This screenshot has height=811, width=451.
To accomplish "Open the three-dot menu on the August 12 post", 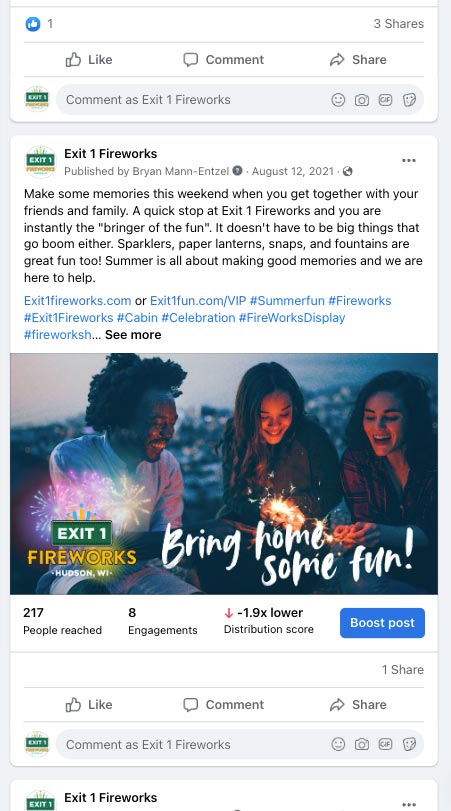I will pos(409,160).
